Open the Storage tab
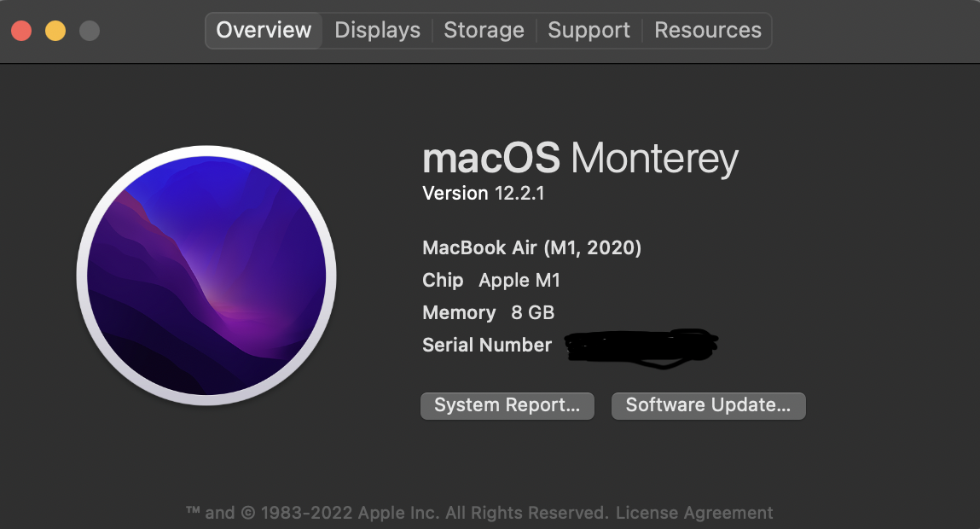Viewport: 980px width, 529px height. [484, 31]
